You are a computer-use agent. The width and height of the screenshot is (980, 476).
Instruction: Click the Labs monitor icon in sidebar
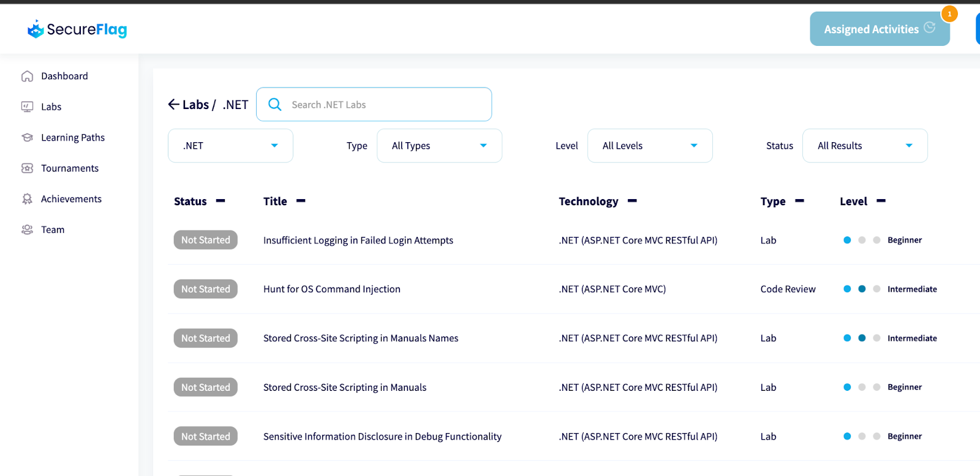pyautogui.click(x=27, y=107)
